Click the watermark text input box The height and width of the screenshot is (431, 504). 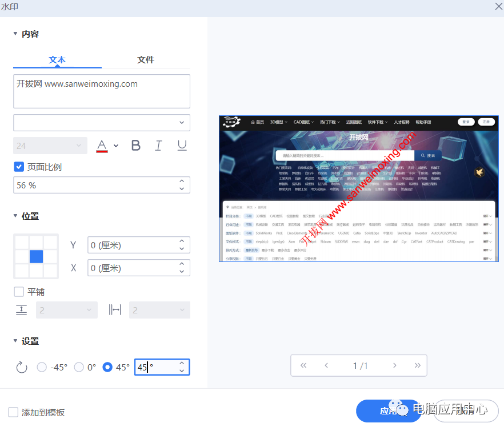102,91
